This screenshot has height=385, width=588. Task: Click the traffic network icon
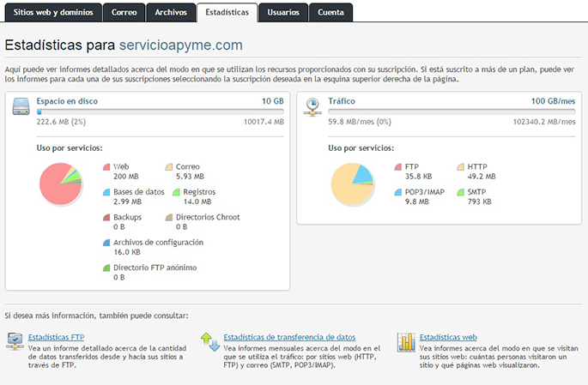pyautogui.click(x=313, y=106)
